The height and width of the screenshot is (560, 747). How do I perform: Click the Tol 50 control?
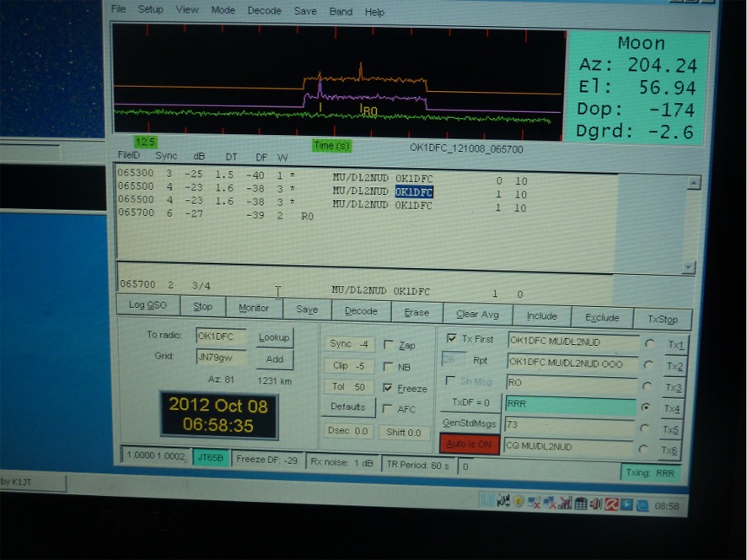(x=348, y=386)
